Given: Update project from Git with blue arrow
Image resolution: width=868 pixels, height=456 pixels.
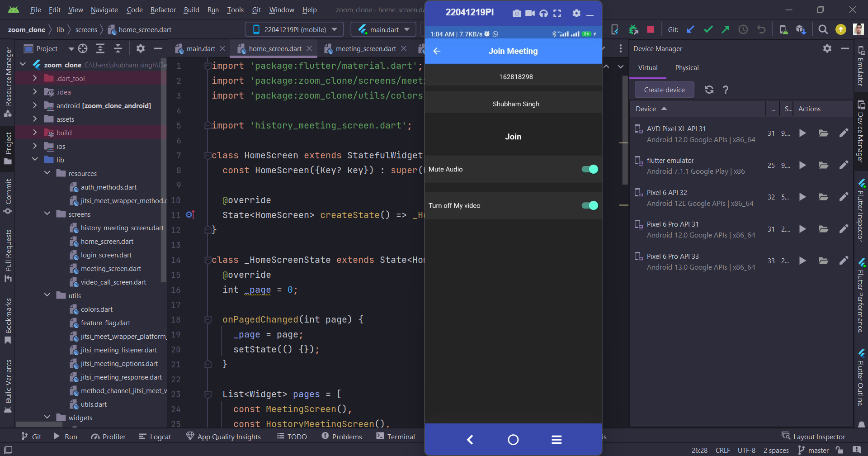Looking at the screenshot, I should 690,29.
